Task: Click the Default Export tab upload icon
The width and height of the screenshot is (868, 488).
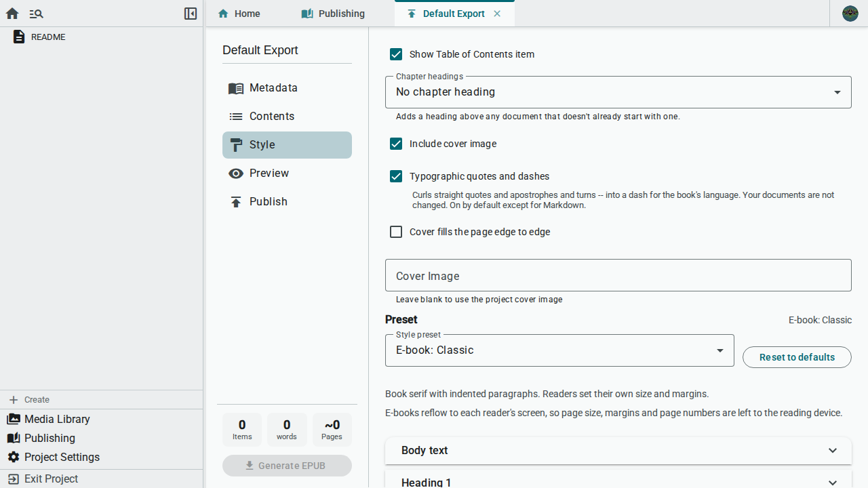Action: pos(412,14)
